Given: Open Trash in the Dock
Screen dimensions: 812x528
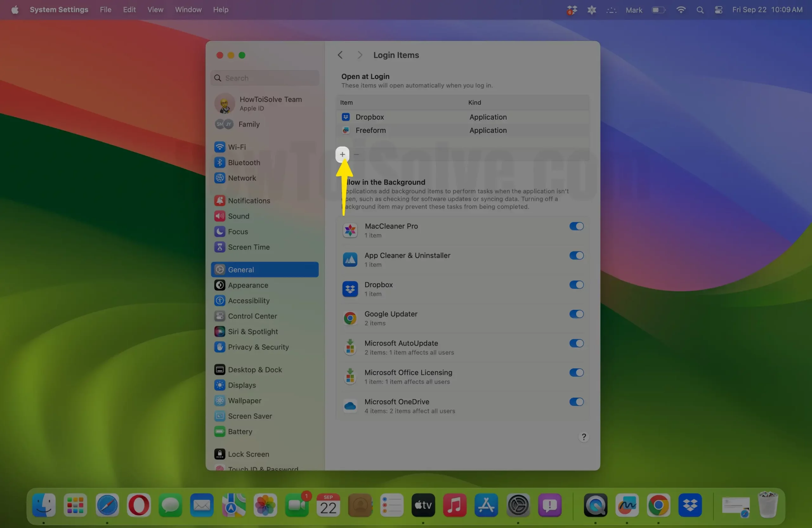Looking at the screenshot, I should pos(768,505).
